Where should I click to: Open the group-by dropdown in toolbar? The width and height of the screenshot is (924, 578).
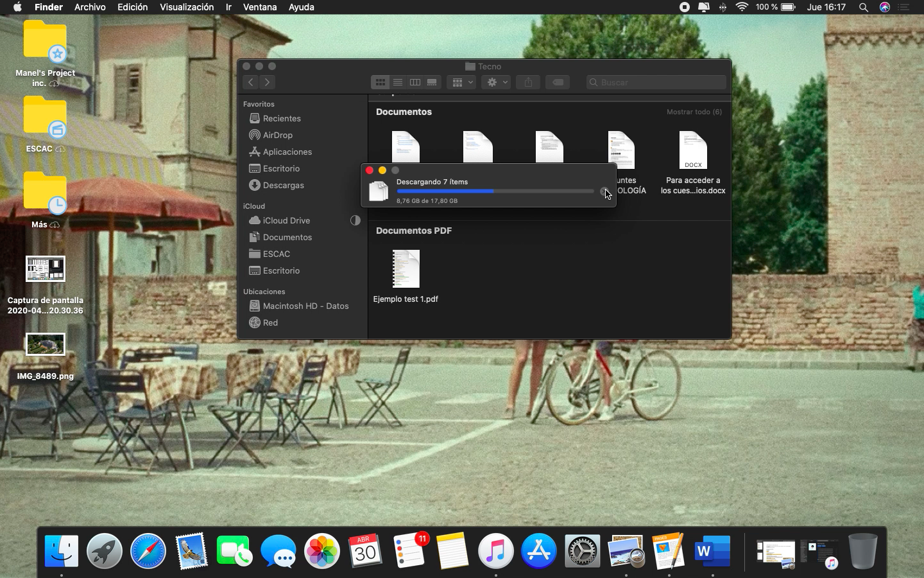(x=462, y=82)
